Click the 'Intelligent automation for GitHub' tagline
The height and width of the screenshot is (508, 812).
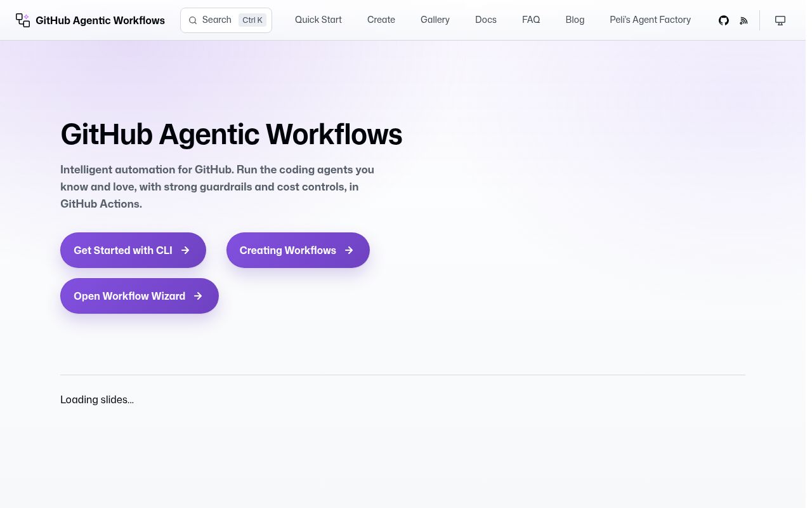tap(218, 187)
